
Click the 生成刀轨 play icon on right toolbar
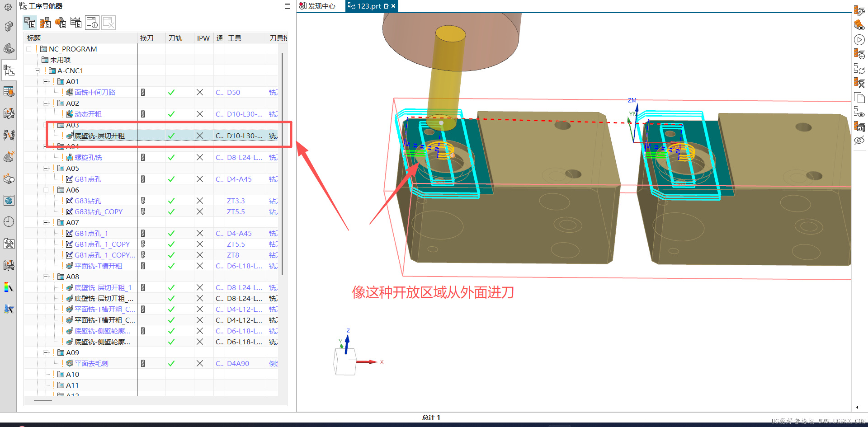(x=859, y=40)
